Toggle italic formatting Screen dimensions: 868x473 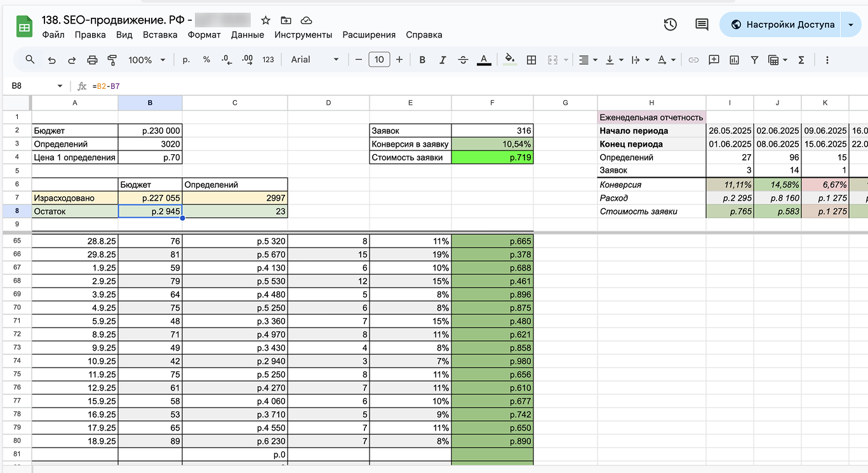443,60
